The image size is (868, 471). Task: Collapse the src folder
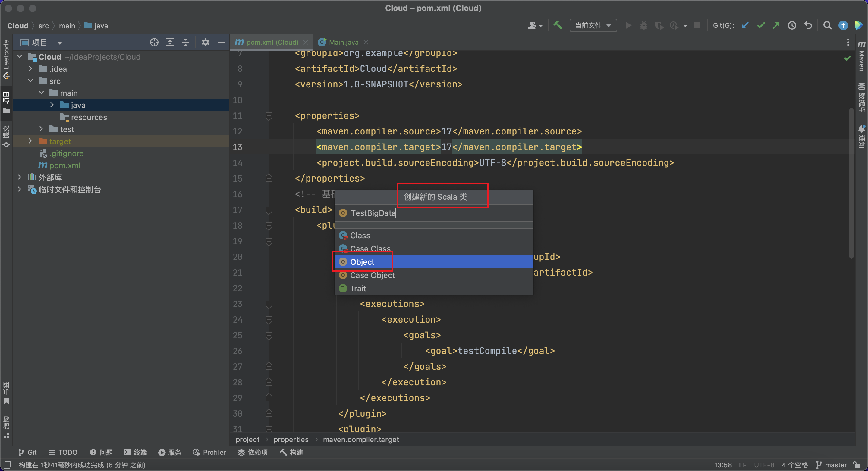[x=30, y=81]
